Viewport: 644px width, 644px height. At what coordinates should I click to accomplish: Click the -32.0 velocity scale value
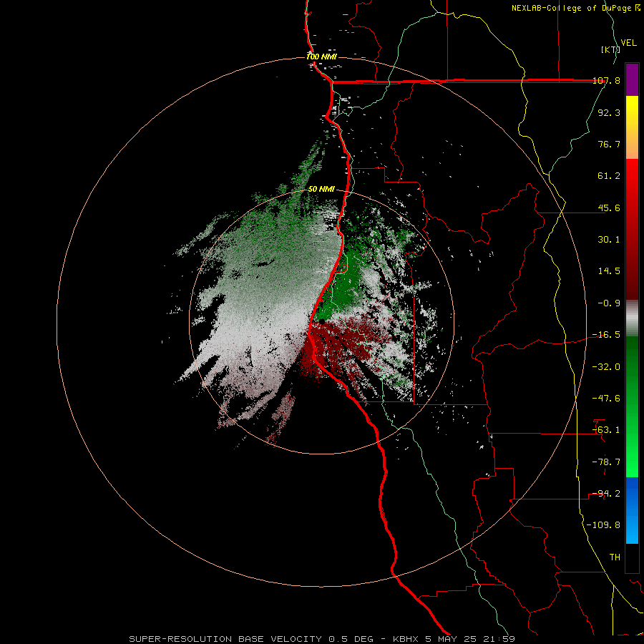606,366
